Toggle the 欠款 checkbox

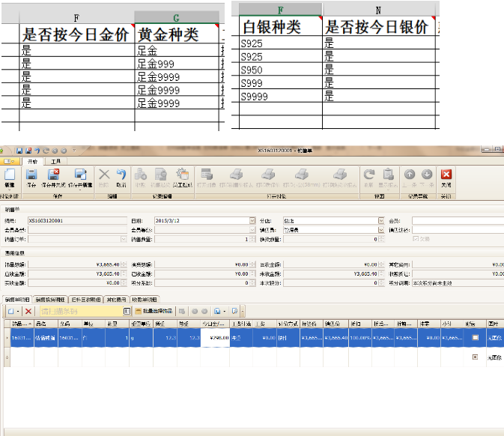click(416, 239)
